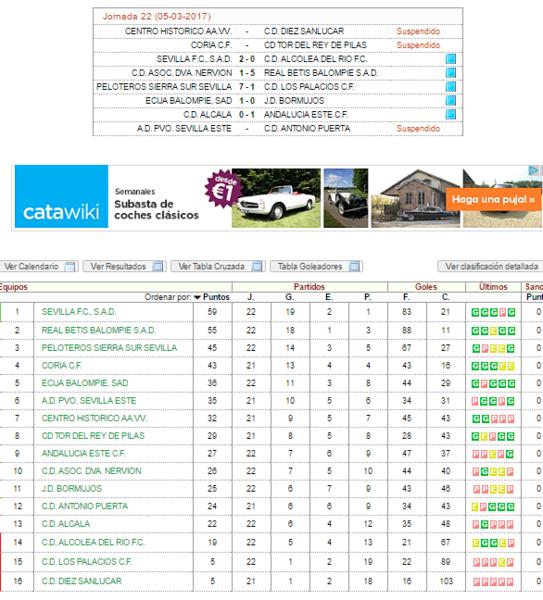Click CD TOR DEL REY DE PILAS in Jornada results

point(315,45)
